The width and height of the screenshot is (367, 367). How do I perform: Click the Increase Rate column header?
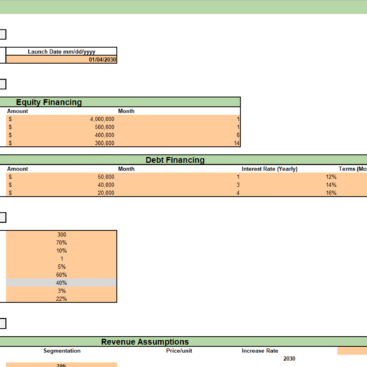260,351
